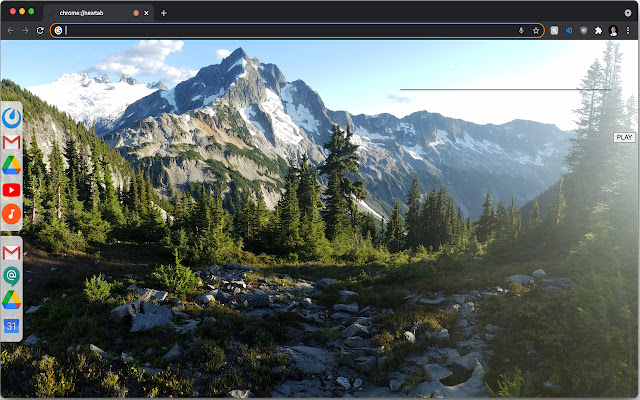This screenshot has height=400, width=640.
Task: Open the blue sound-waves extension
Action: point(569,31)
